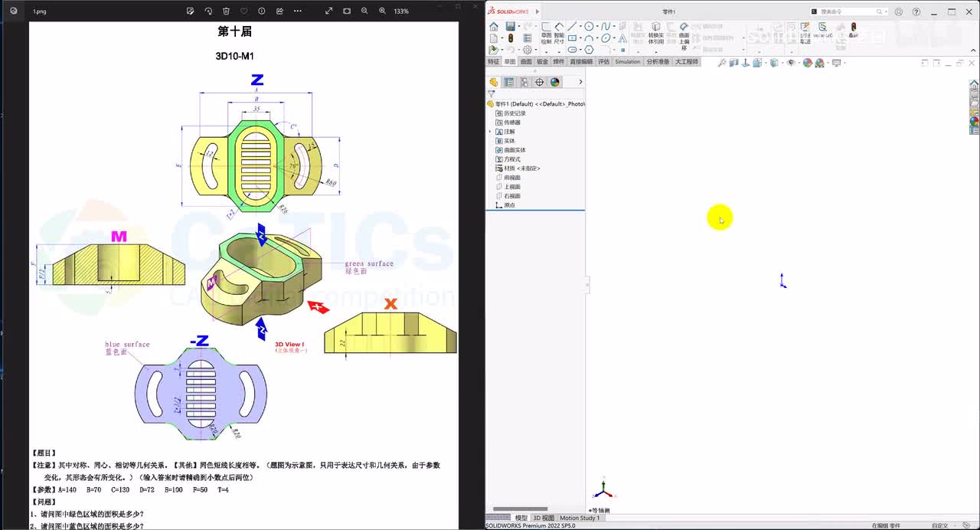
Task: Select the Line sketch tool
Action: point(572,27)
